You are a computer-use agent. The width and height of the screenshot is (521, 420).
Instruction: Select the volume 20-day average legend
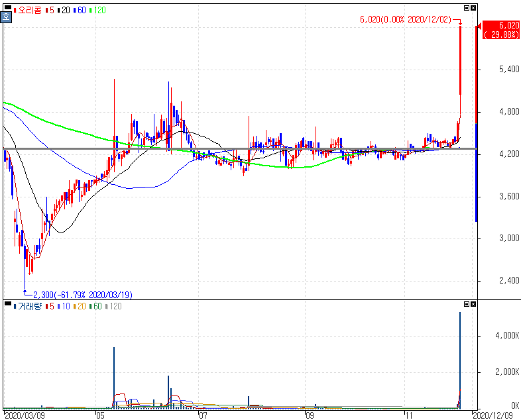(x=80, y=306)
